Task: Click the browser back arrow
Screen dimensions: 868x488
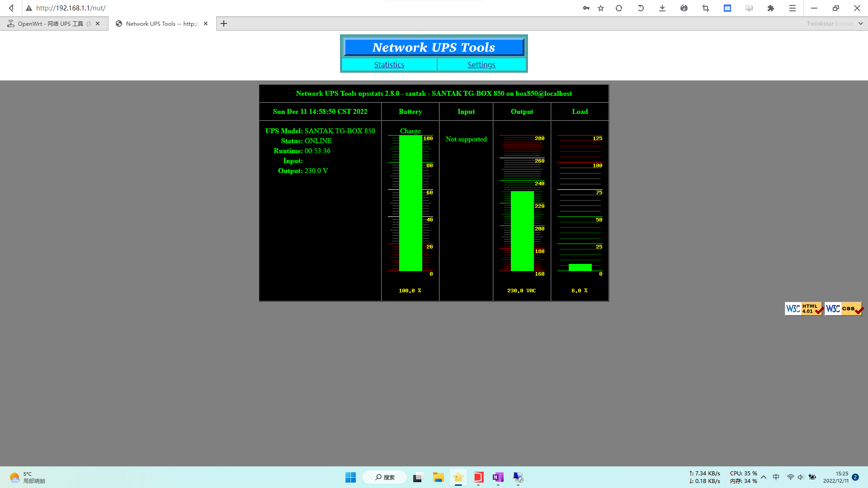Action: [11, 8]
